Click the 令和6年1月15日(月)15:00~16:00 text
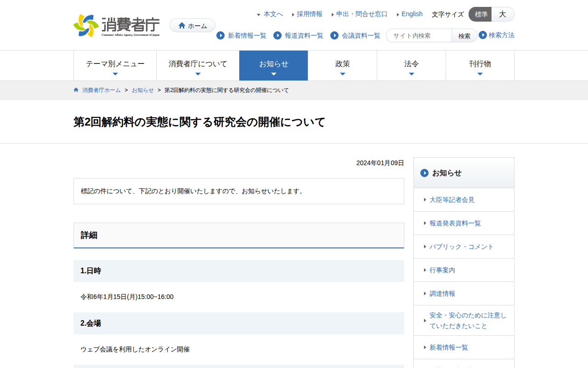 (127, 297)
